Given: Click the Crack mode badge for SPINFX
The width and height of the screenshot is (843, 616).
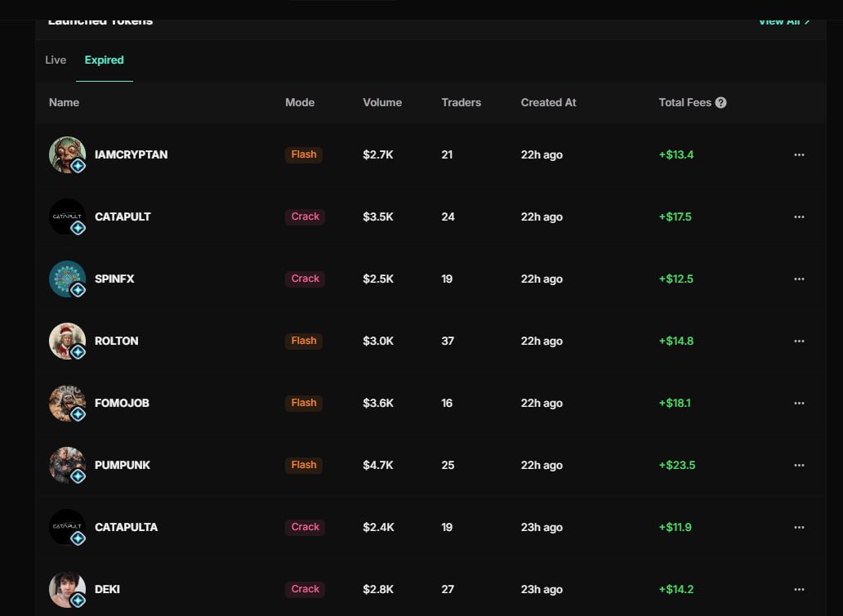Looking at the screenshot, I should pyautogui.click(x=306, y=279).
